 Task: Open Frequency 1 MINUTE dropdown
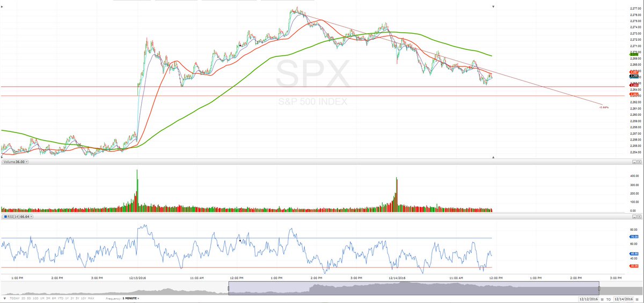[130, 298]
